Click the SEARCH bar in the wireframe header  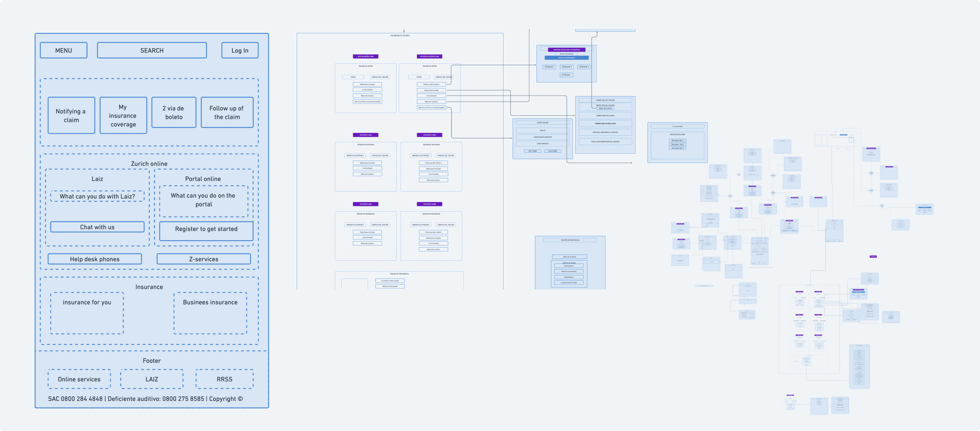point(152,50)
